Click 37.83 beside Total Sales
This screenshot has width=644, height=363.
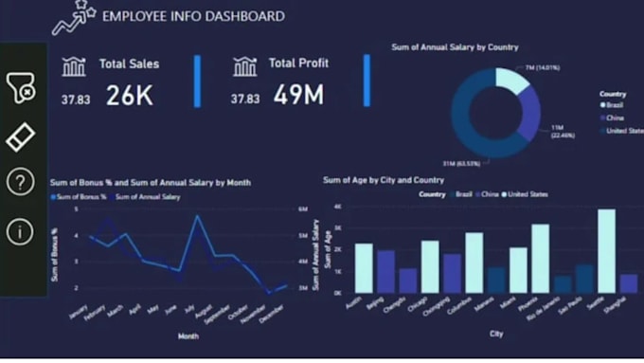tap(76, 100)
